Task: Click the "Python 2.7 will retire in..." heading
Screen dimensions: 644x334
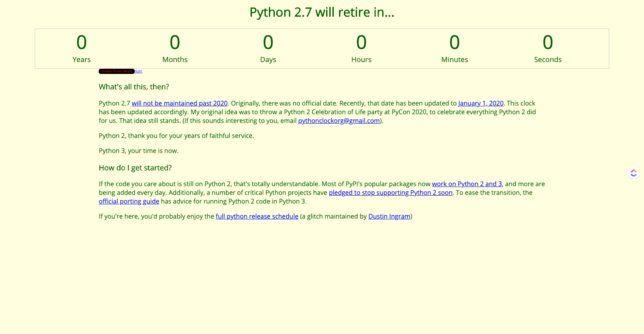Action: (x=322, y=12)
